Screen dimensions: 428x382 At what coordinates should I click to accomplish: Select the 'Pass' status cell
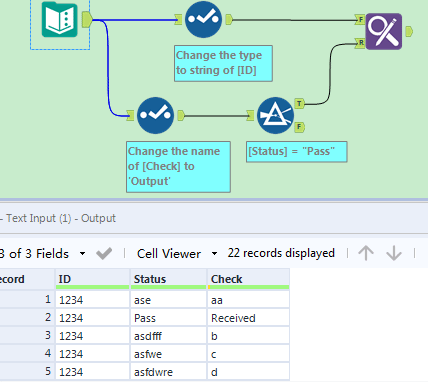coord(168,318)
